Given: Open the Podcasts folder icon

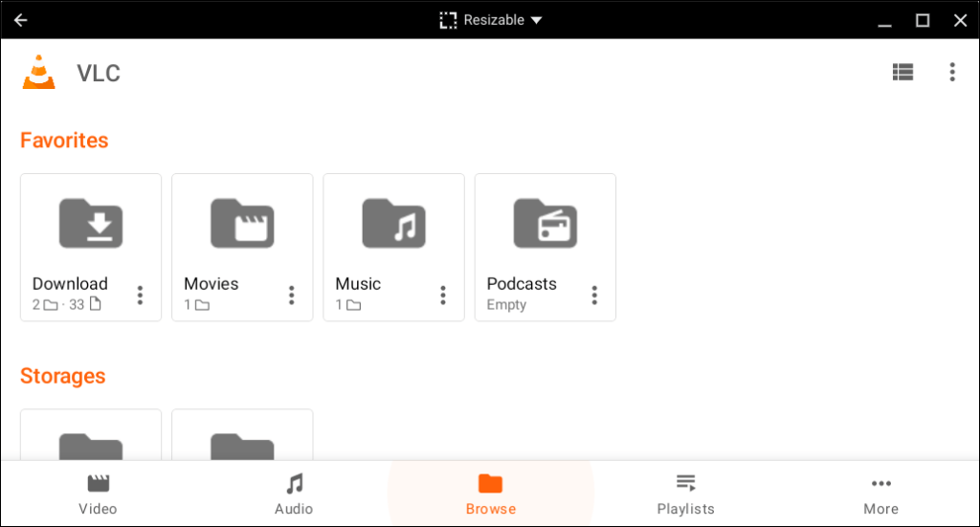Looking at the screenshot, I should pyautogui.click(x=545, y=224).
